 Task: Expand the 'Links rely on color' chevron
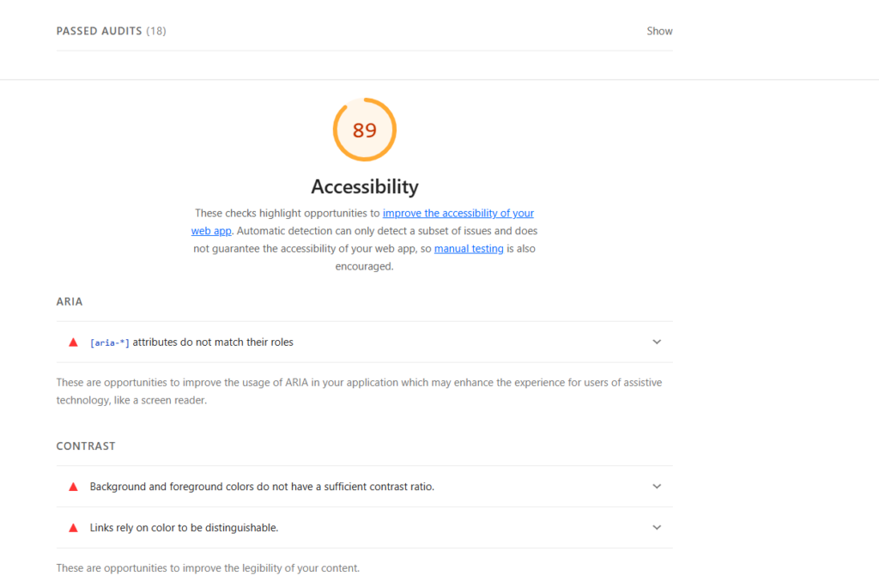tap(657, 528)
